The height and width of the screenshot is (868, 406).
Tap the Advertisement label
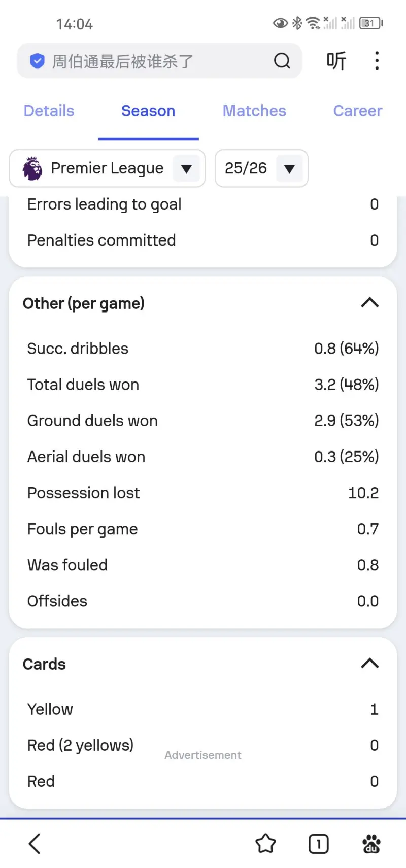point(203,755)
